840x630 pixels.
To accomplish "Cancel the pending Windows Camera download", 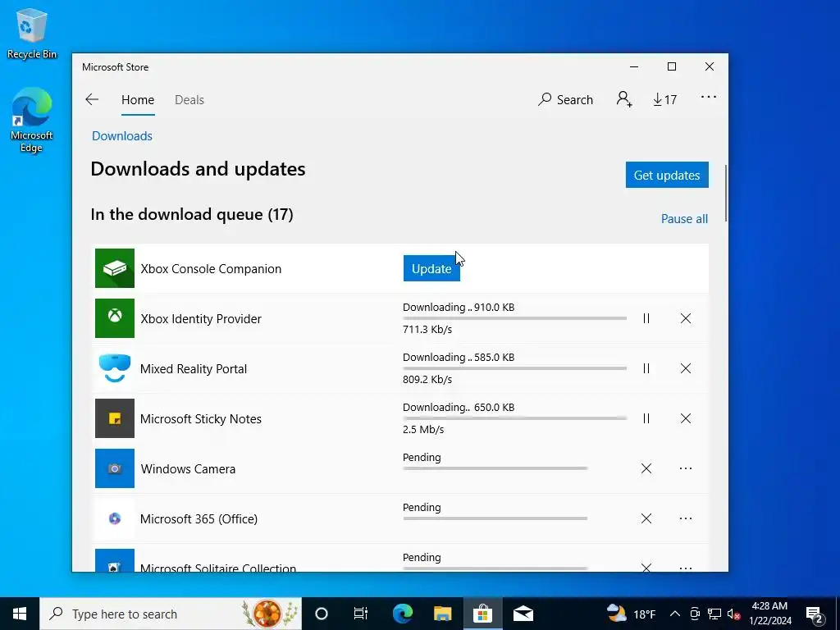I will coord(646,468).
